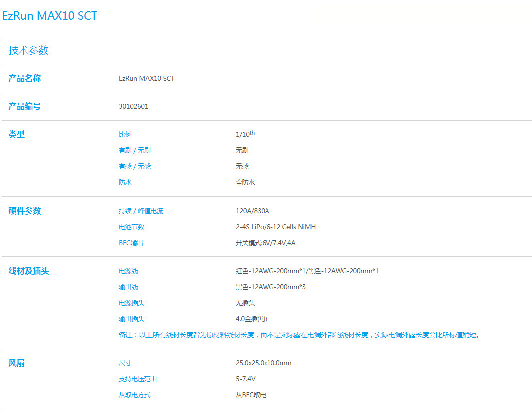Select the 无刷 value
Screen dimensions: 532x414
(242, 150)
